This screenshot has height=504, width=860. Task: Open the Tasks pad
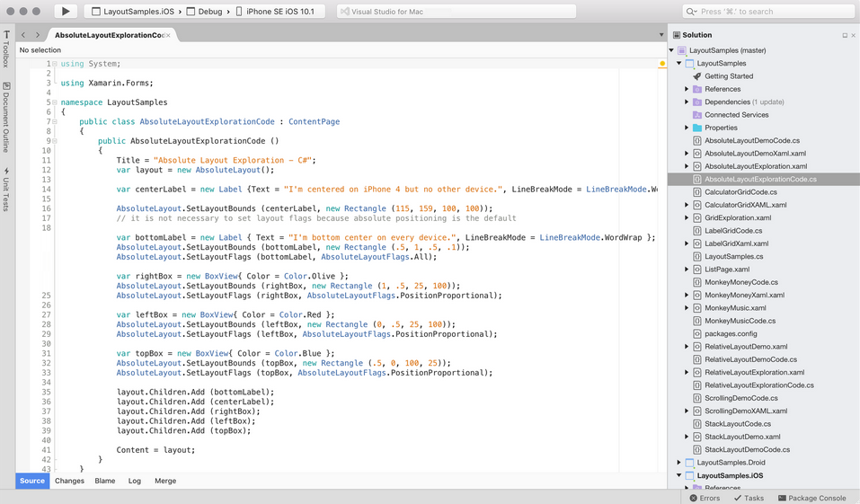click(x=749, y=498)
